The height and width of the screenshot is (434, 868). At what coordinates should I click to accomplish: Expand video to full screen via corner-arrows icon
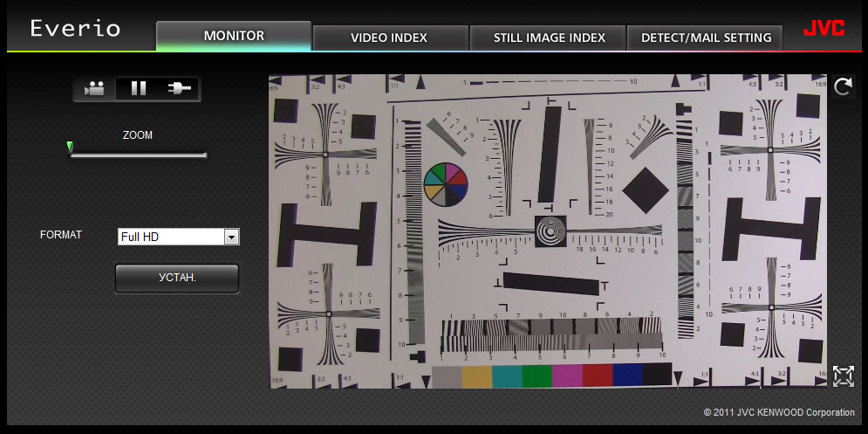point(843,376)
